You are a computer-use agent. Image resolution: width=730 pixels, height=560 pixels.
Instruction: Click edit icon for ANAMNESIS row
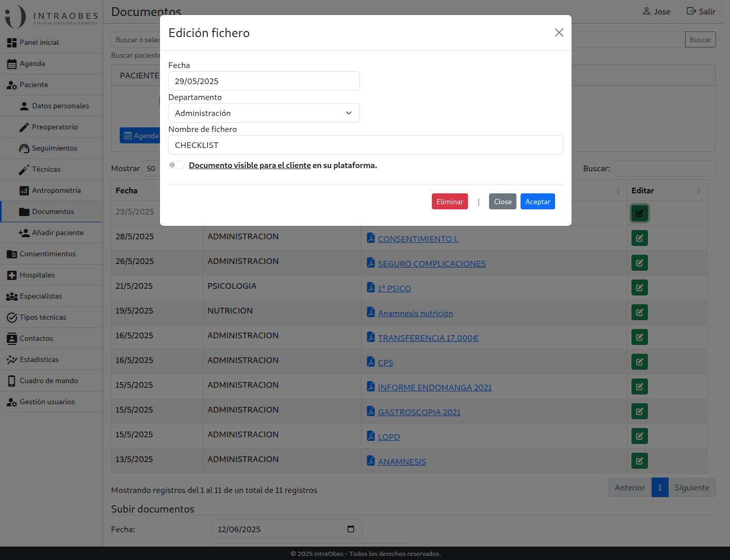point(640,461)
